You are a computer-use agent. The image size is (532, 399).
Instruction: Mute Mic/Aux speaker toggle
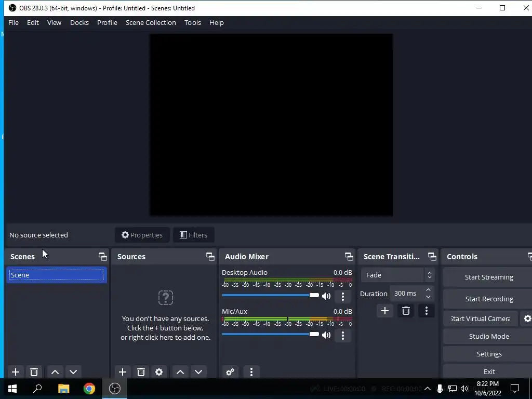pos(326,335)
